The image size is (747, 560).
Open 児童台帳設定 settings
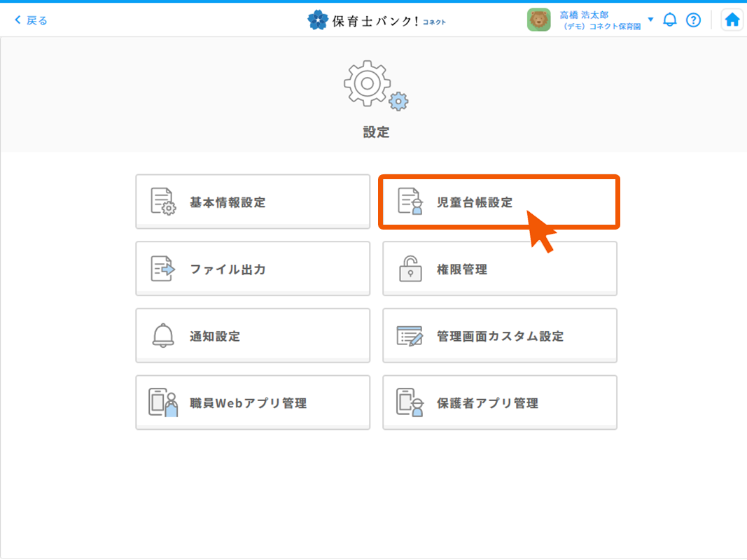coord(499,202)
